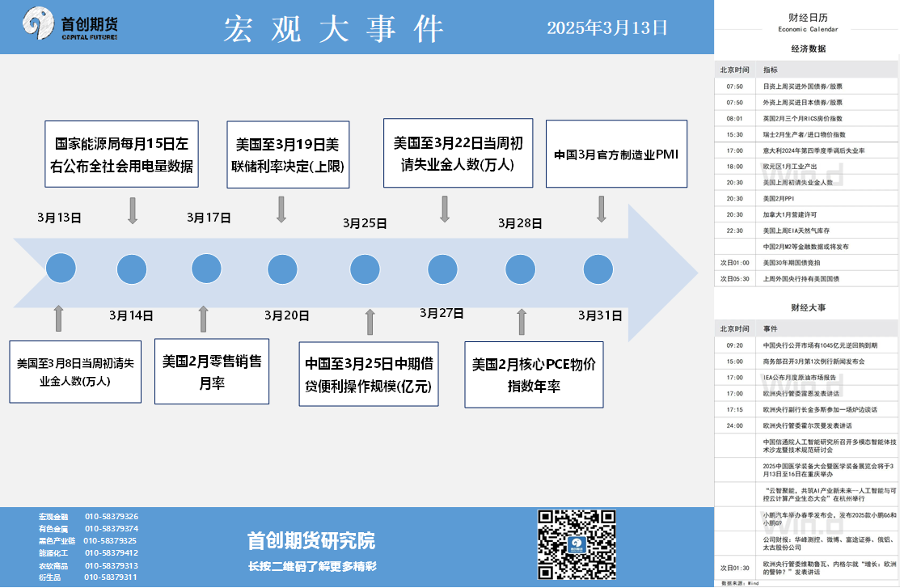Click the 宏观大事件 title
Viewport: 900px width, 588px height.
coord(333,28)
